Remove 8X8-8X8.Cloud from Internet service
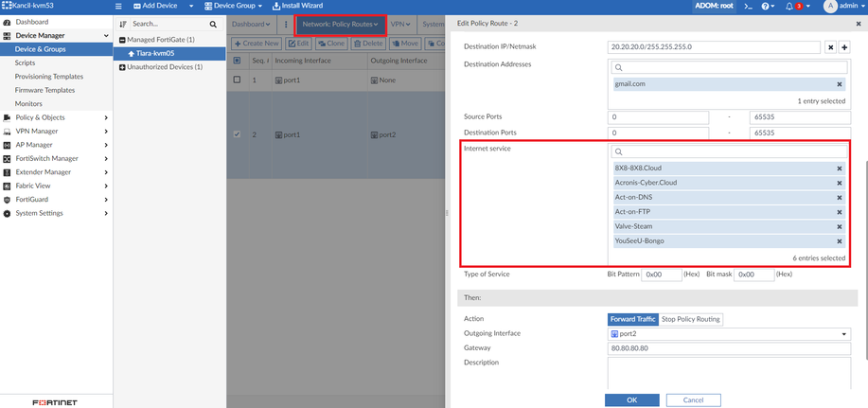Screen dimensions: 868x408 coord(840,169)
